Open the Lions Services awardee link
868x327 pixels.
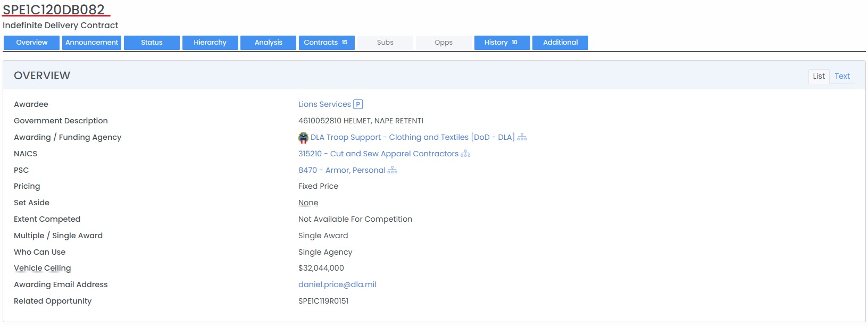324,104
